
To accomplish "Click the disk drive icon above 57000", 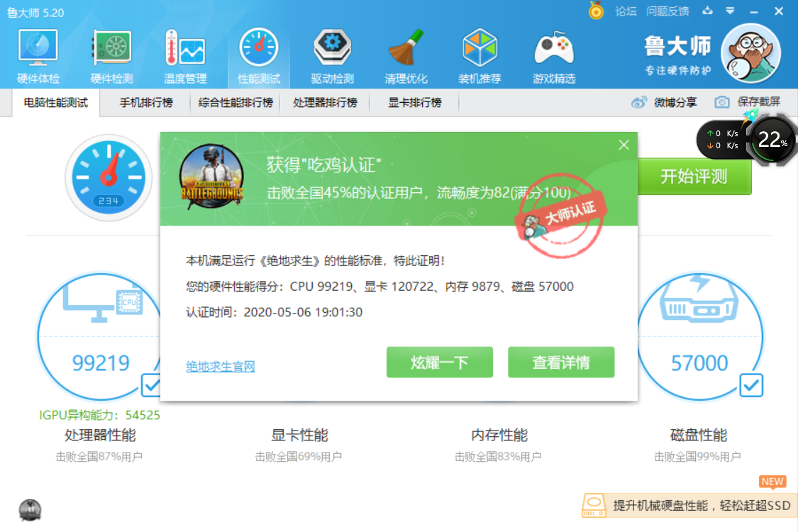I will pyautogui.click(x=699, y=299).
